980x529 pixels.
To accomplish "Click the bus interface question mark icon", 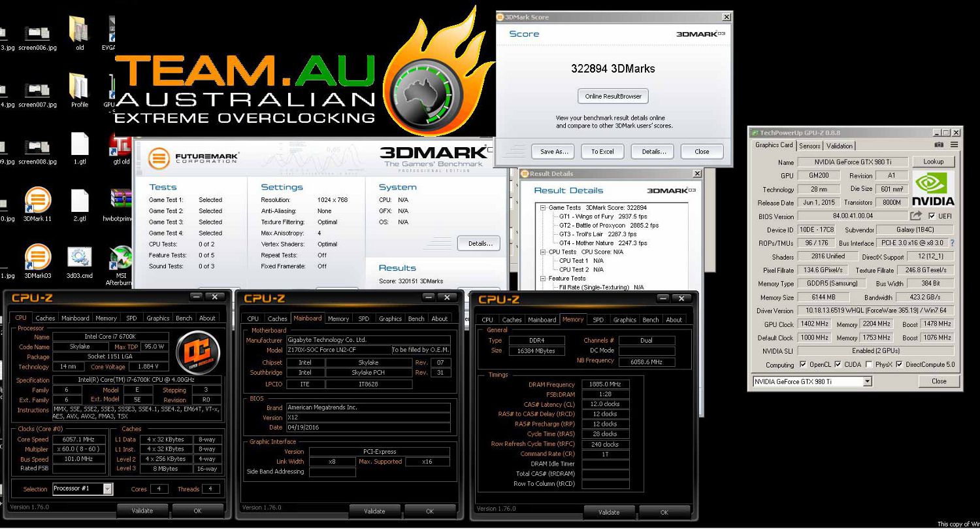I will [952, 243].
